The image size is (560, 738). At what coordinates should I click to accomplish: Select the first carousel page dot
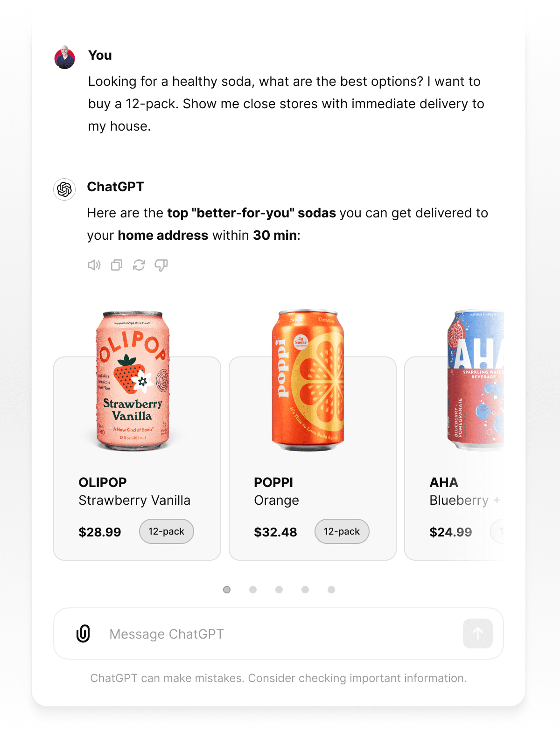point(227,590)
